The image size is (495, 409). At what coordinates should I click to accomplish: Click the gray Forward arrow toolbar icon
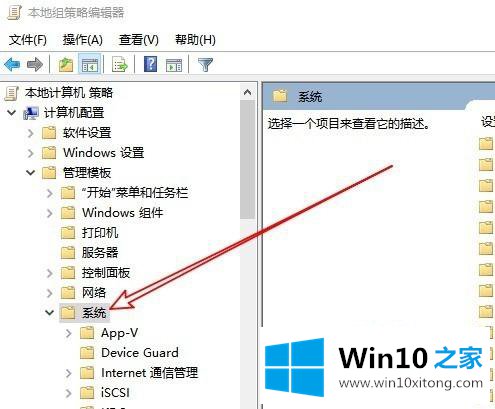point(35,64)
